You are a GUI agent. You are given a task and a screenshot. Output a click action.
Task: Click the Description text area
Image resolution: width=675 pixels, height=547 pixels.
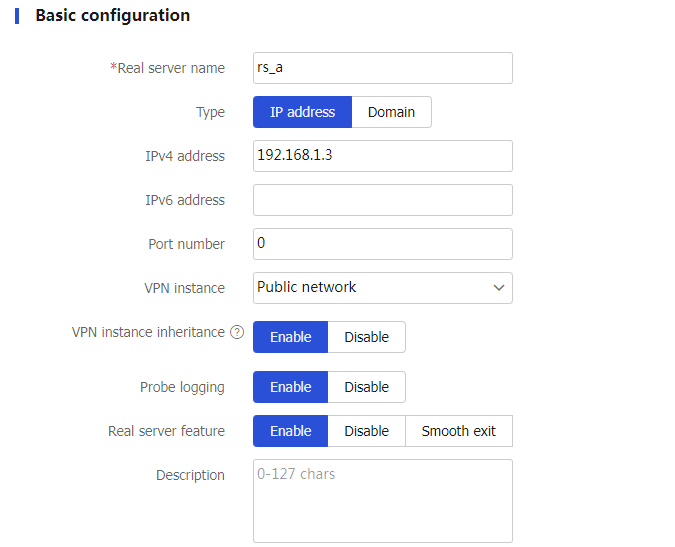(x=383, y=501)
